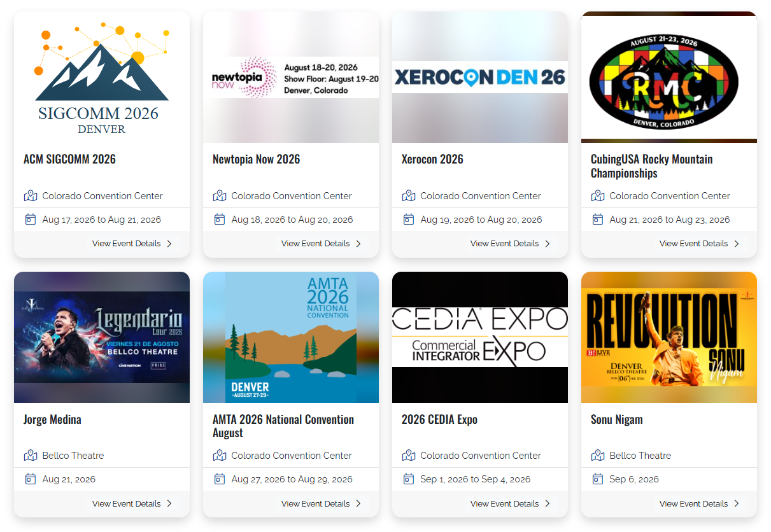View Event Details for Newtopia Now 2026
The image size is (771, 532).
(x=322, y=244)
